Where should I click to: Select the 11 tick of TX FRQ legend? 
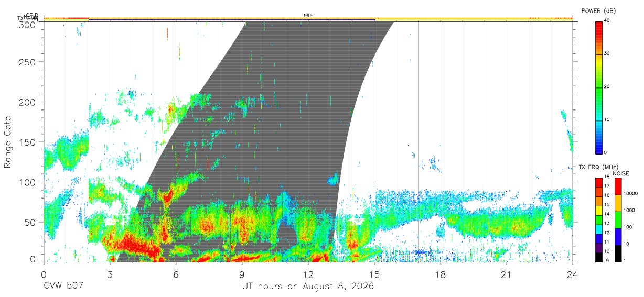point(607,242)
